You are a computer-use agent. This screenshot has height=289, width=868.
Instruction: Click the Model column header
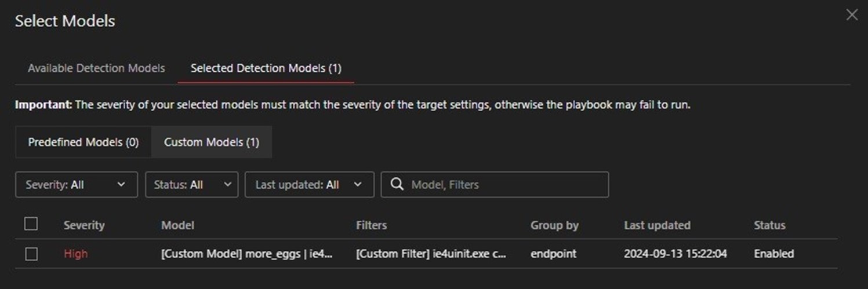coord(177,225)
